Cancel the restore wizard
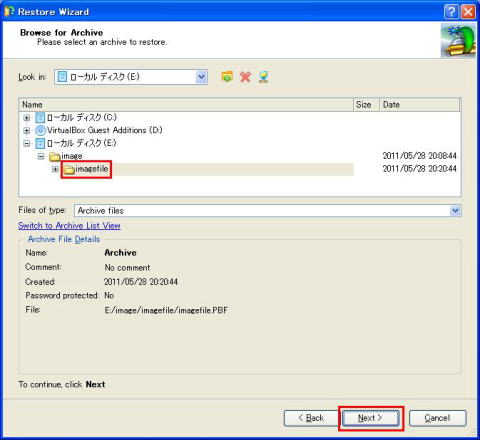480x440 pixels. [437, 418]
